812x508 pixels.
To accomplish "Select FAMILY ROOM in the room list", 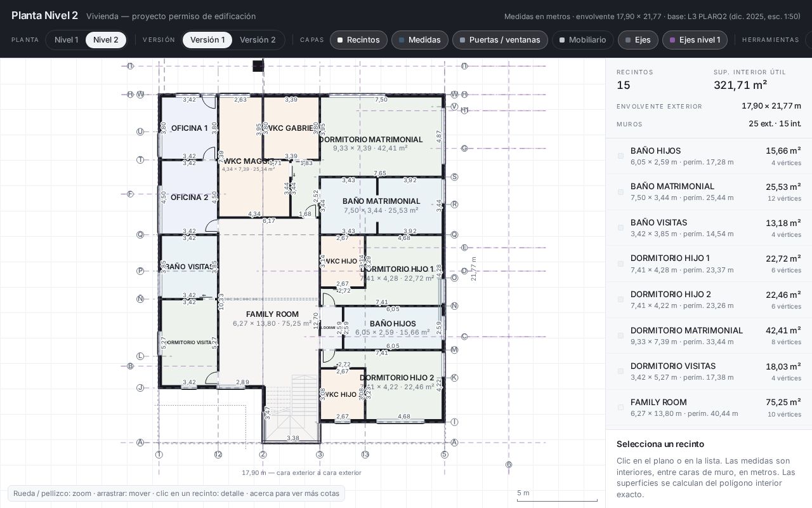I will (709, 408).
